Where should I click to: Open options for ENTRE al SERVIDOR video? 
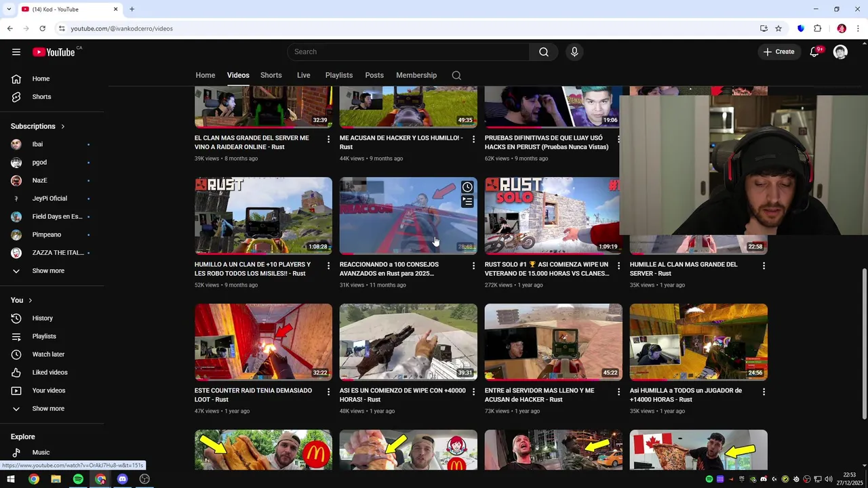(x=618, y=392)
